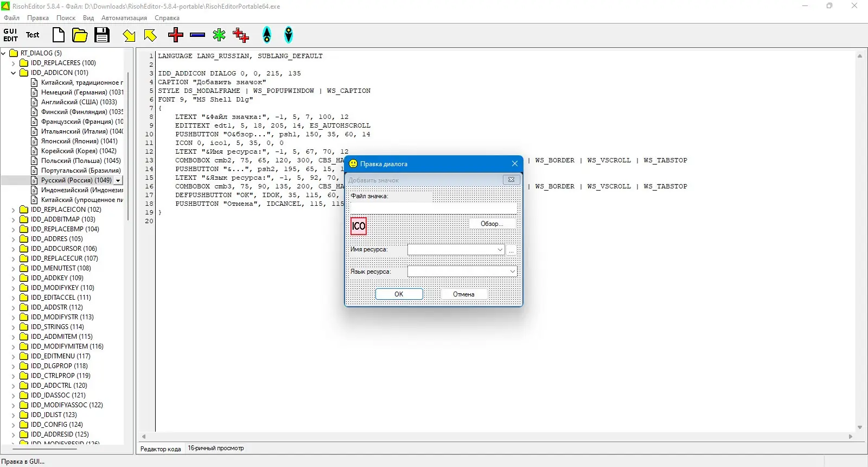Click the Файл значка: label in dialog
868x467 pixels.
[x=369, y=196]
